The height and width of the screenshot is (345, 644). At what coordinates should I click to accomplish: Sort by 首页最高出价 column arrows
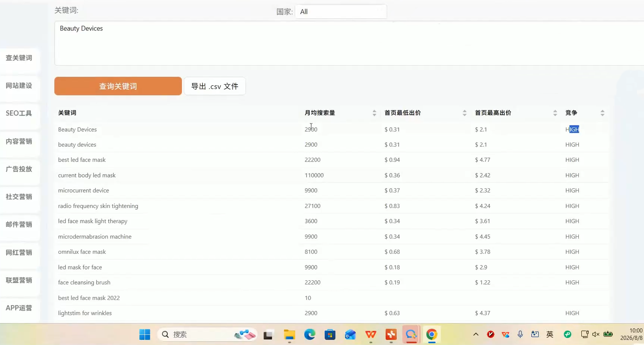[x=555, y=113]
